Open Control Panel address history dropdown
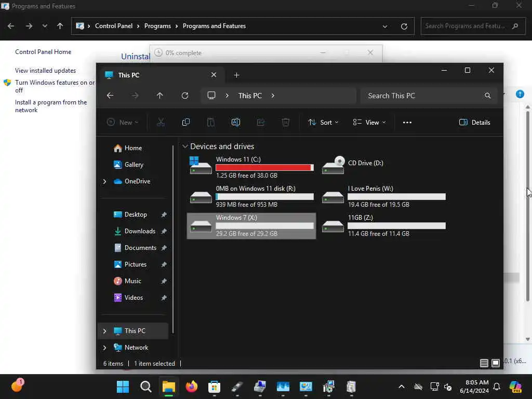This screenshot has width=532, height=399. 385,26
